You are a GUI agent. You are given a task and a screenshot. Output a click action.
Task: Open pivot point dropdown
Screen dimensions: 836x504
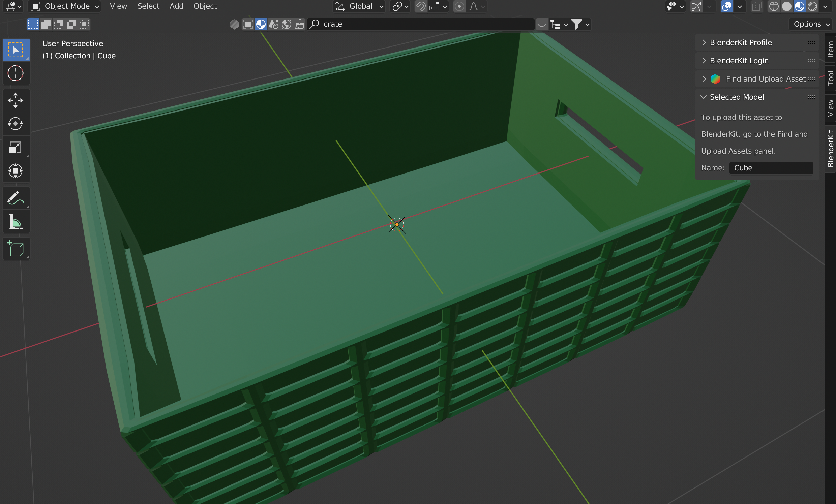pos(400,6)
